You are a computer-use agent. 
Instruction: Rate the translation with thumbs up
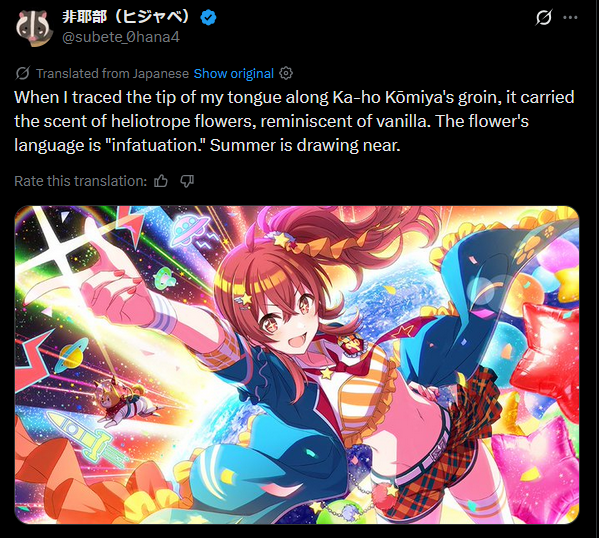161,181
